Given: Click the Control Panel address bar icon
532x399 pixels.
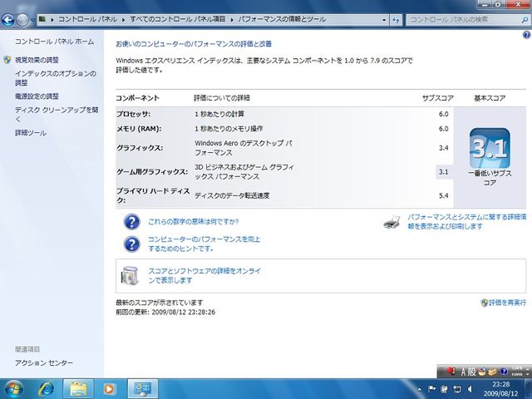Looking at the screenshot, I should click(42, 19).
